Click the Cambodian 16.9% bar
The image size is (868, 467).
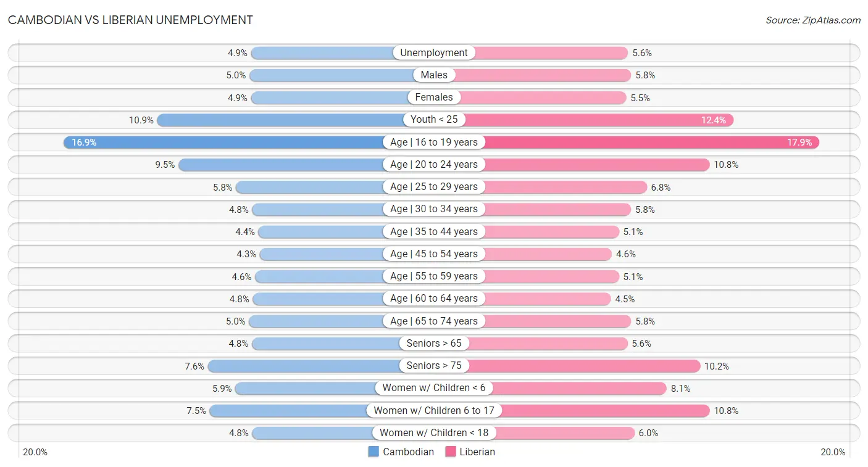click(222, 143)
